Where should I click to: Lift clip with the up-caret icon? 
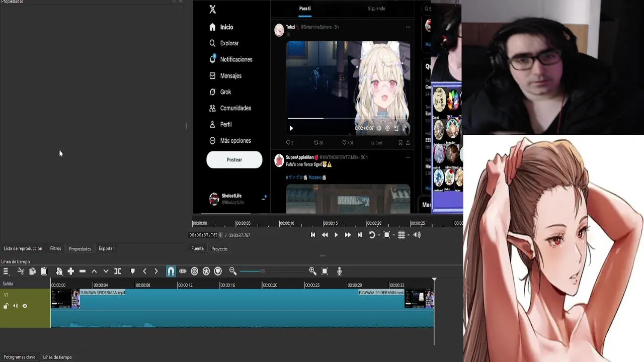pyautogui.click(x=94, y=271)
